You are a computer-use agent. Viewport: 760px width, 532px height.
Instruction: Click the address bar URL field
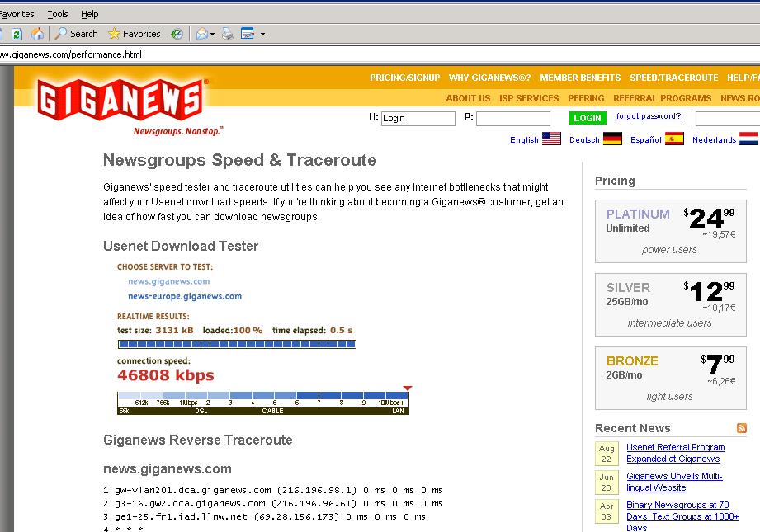click(380, 54)
